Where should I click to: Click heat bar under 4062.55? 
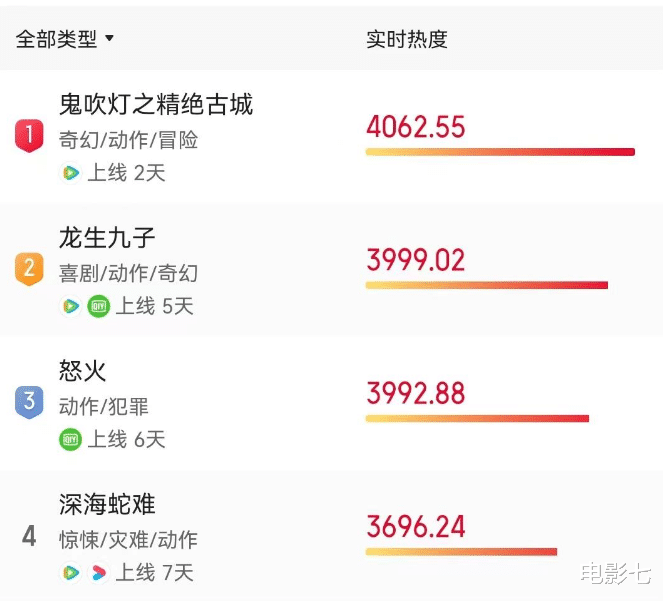point(500,152)
